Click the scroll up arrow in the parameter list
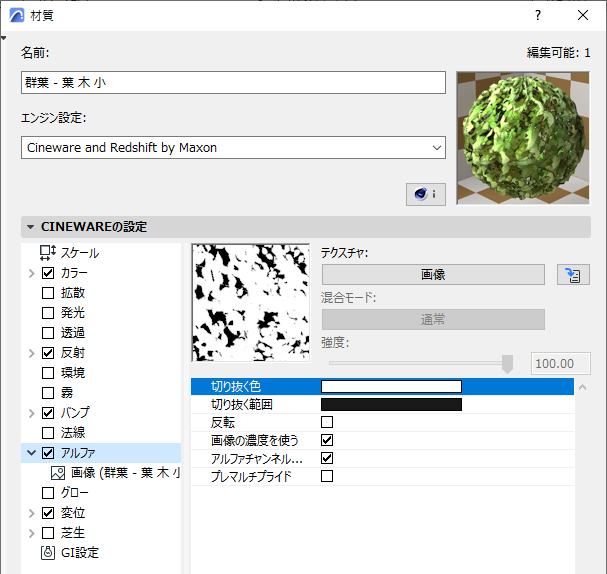The image size is (607, 574). click(x=582, y=387)
